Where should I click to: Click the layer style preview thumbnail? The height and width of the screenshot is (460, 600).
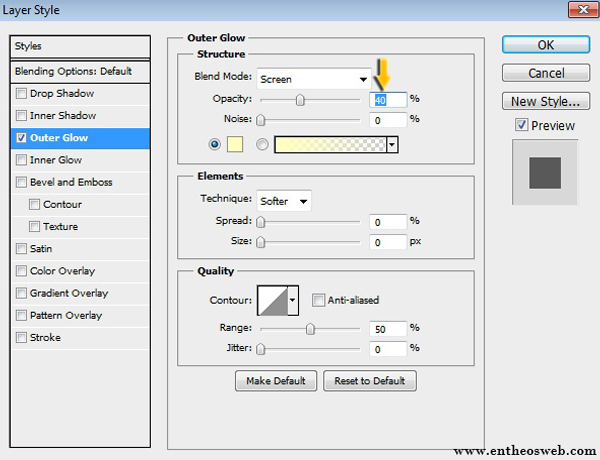point(546,172)
